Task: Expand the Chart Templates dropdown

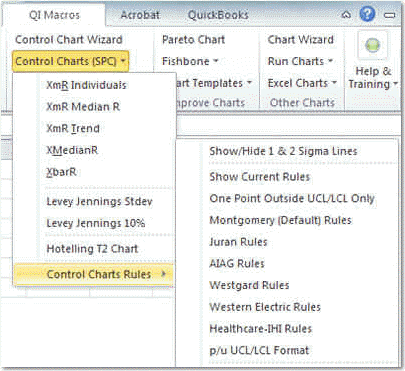Action: tap(214, 83)
